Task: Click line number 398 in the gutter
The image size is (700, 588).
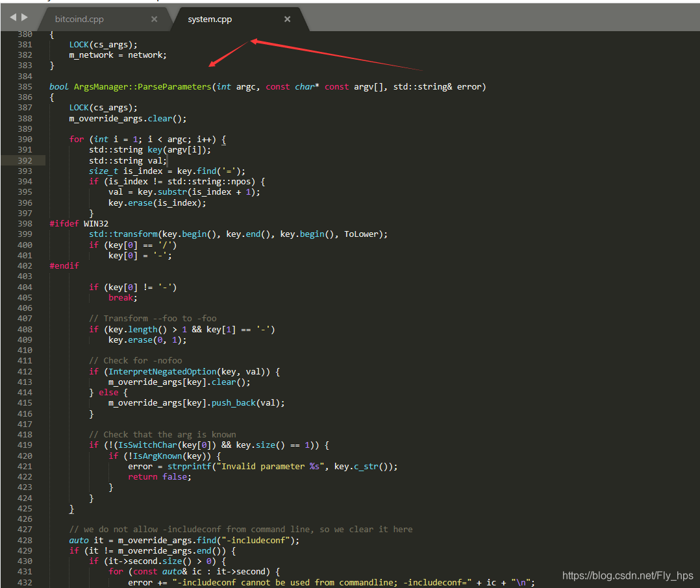Action: 25,223
